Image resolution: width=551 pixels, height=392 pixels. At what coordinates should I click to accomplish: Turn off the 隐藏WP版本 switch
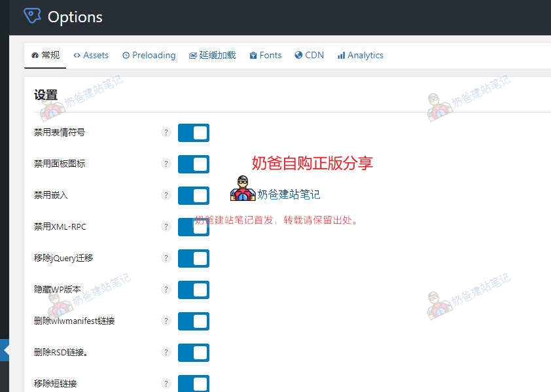[x=193, y=290]
